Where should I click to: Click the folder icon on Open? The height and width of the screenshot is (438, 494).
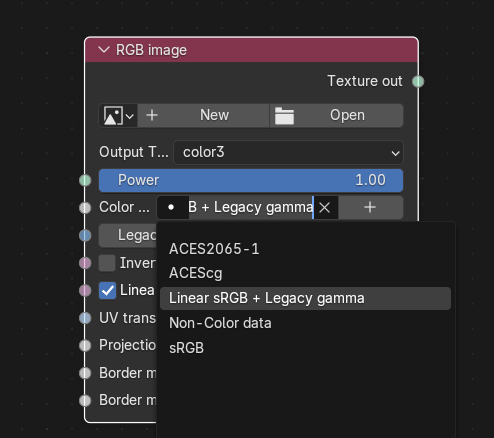284,116
